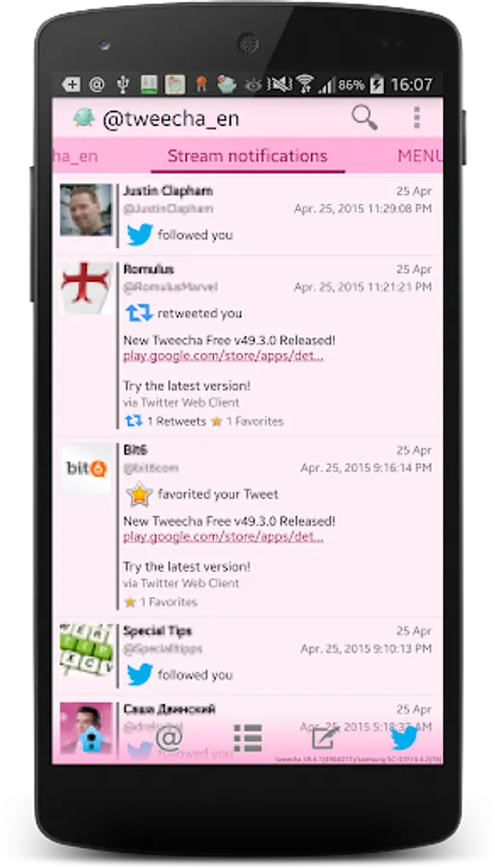The width and height of the screenshot is (495, 868).
Task: Tap the blue Twitter bird in bottom bar
Action: pyautogui.click(x=404, y=739)
